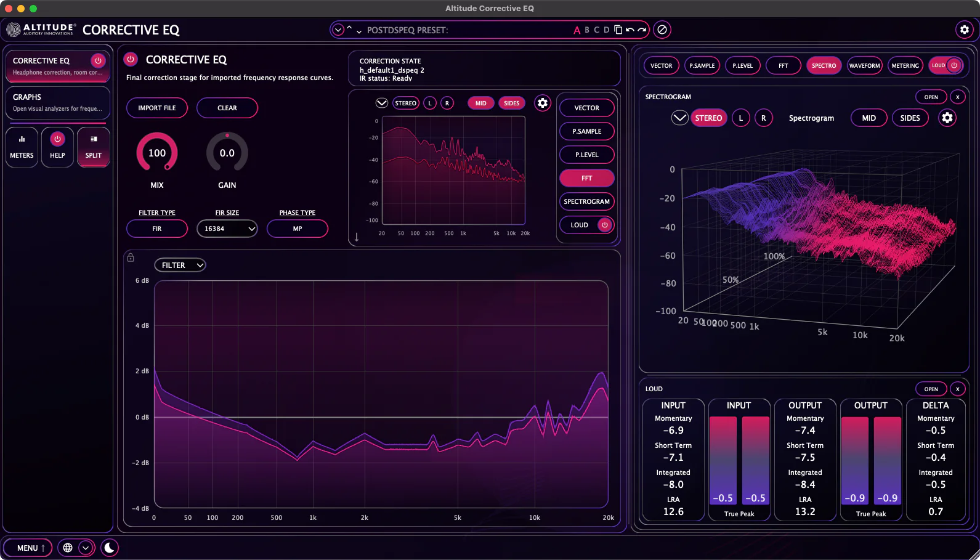Undo the last preset change

tap(630, 30)
